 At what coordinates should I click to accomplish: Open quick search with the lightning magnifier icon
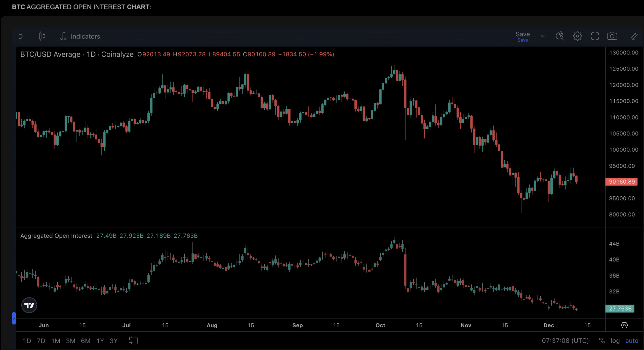click(x=560, y=36)
